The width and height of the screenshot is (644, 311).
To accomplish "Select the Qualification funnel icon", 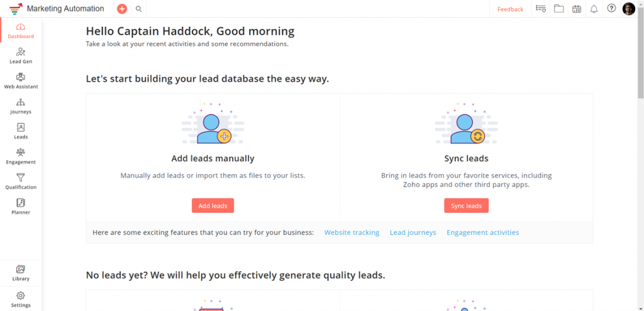I will (21, 178).
